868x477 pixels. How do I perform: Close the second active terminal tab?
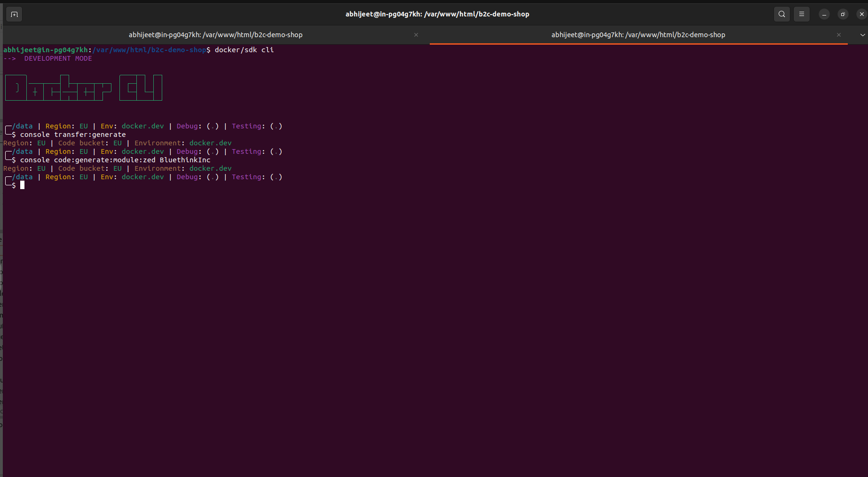[839, 35]
